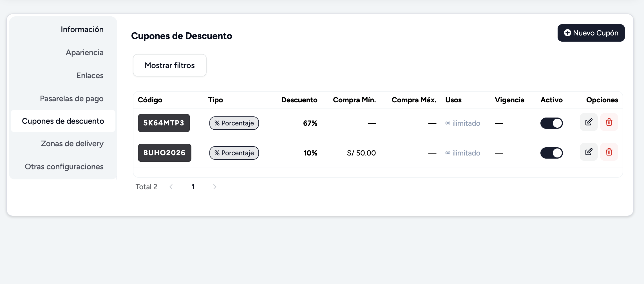Click the Total 2 count label

point(146,187)
